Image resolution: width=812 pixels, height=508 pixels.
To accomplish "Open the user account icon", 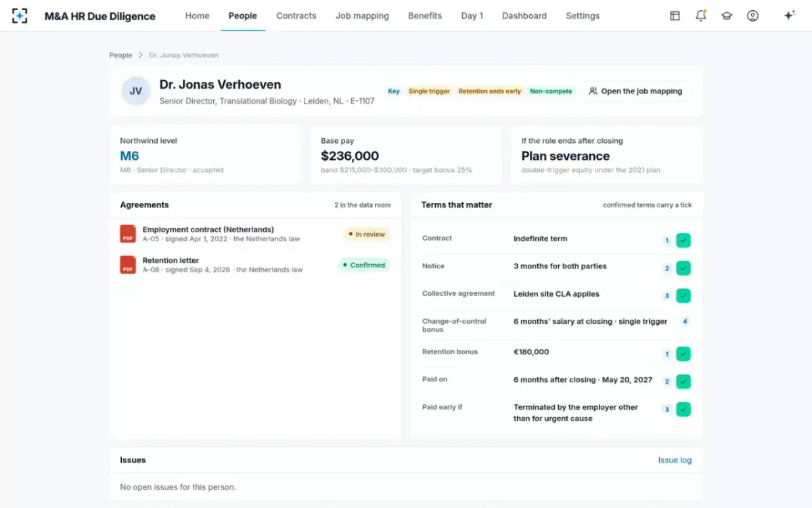I will point(752,16).
